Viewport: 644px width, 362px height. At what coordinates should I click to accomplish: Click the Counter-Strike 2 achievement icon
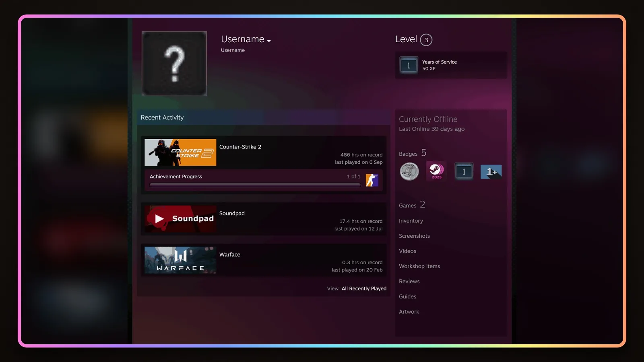coord(372,180)
